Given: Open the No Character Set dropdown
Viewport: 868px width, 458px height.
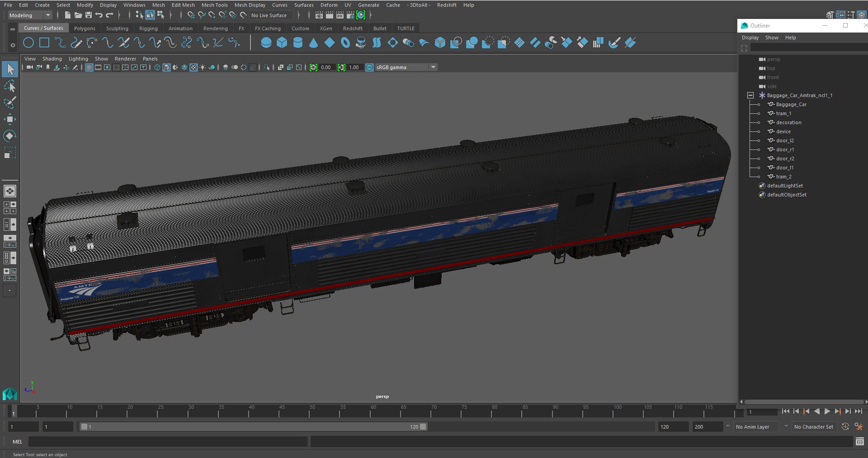Looking at the screenshot, I should click(x=815, y=426).
